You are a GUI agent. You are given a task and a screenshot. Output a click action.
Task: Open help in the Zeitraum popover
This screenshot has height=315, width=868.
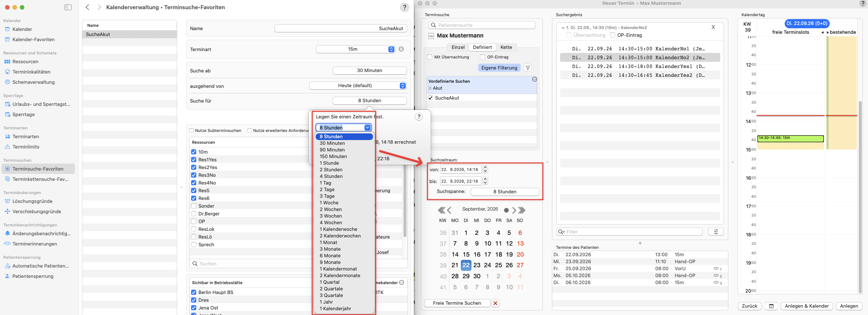point(419,117)
